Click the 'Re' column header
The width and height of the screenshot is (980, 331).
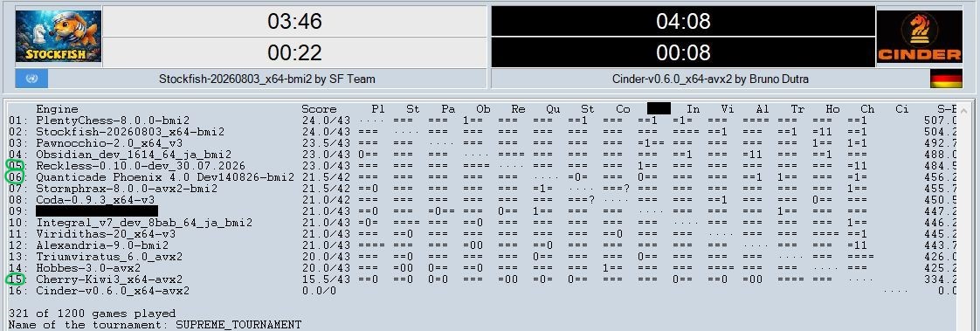click(518, 109)
